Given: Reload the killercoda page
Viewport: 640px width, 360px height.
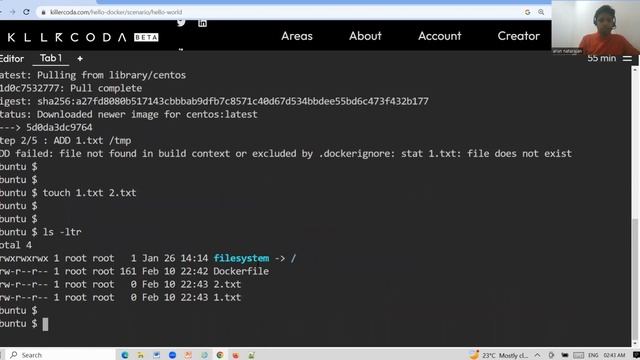Looking at the screenshot, I should (27, 12).
